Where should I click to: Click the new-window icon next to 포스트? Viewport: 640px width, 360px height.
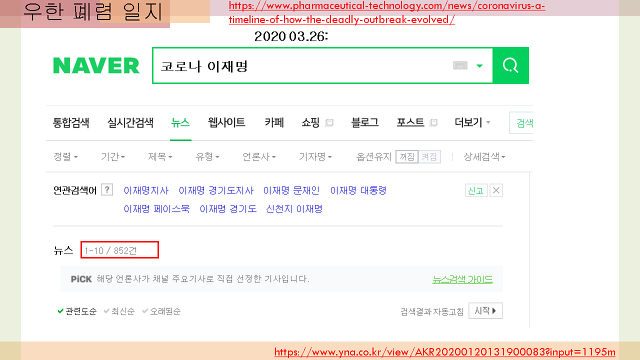pyautogui.click(x=433, y=122)
